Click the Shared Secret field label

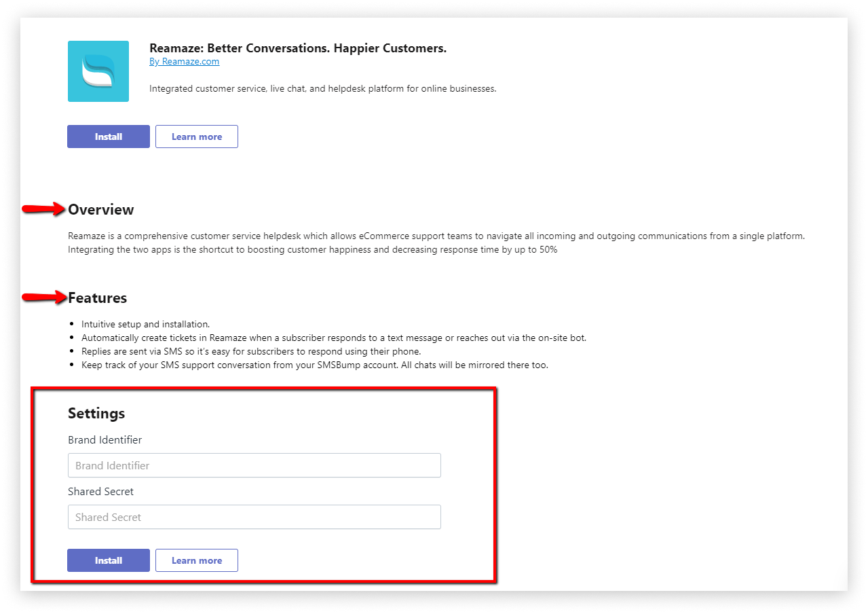[x=101, y=491]
